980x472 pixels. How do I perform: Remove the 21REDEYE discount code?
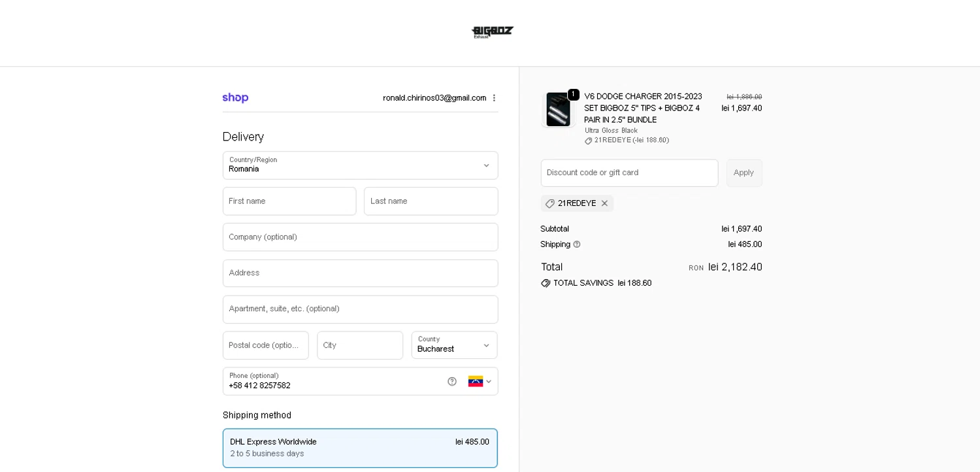pyautogui.click(x=604, y=203)
